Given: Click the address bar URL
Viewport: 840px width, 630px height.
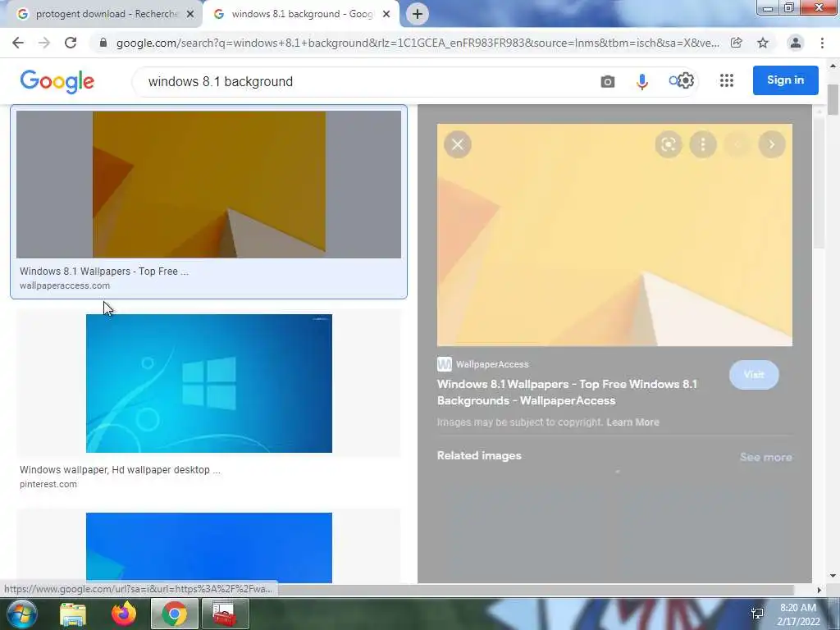Looking at the screenshot, I should click(418, 43).
